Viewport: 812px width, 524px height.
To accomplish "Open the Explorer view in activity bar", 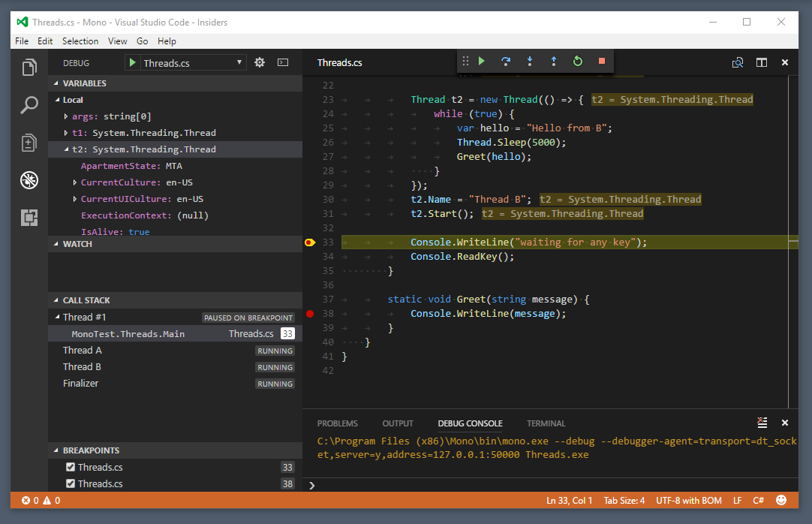I will (x=29, y=68).
